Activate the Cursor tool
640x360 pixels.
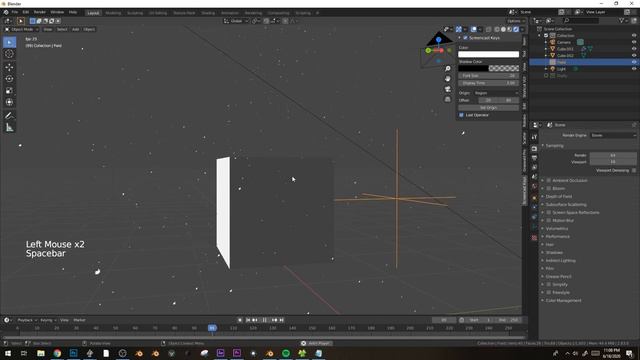9,54
